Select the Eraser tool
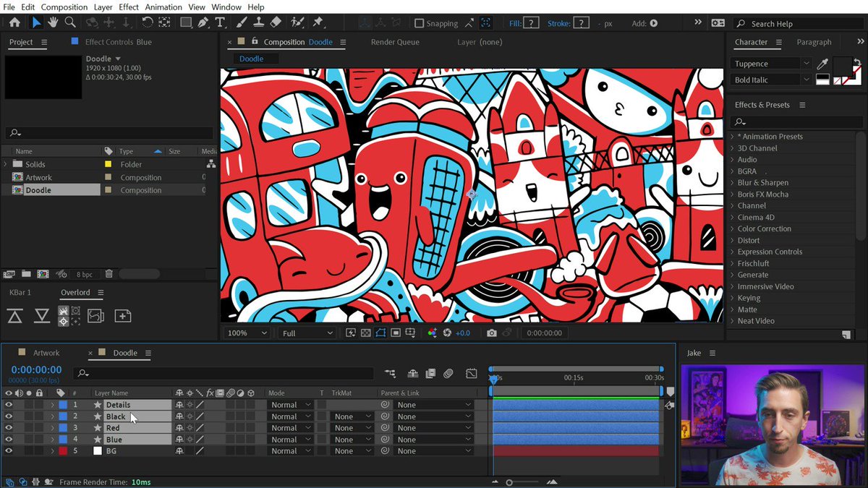Viewport: 868px width, 488px height. (x=275, y=22)
